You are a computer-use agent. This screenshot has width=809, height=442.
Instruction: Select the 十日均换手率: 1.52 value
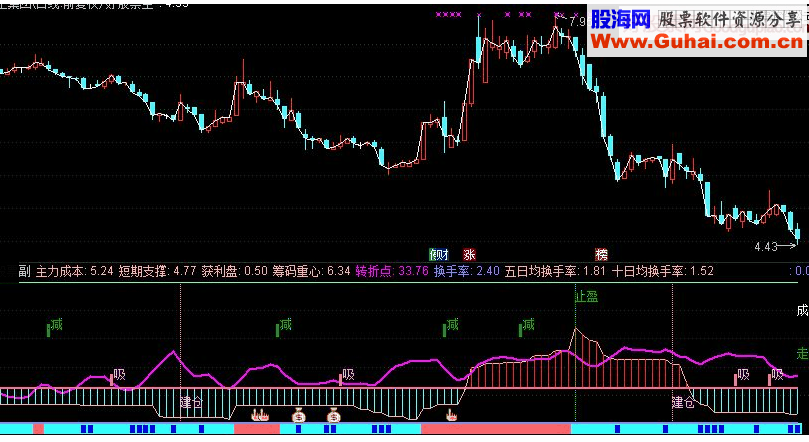coord(663,271)
